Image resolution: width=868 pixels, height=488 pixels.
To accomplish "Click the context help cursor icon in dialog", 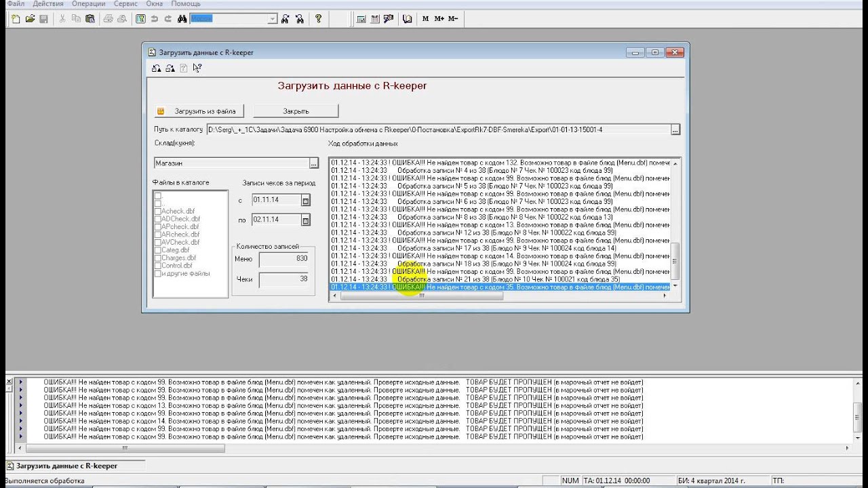I will tap(197, 68).
